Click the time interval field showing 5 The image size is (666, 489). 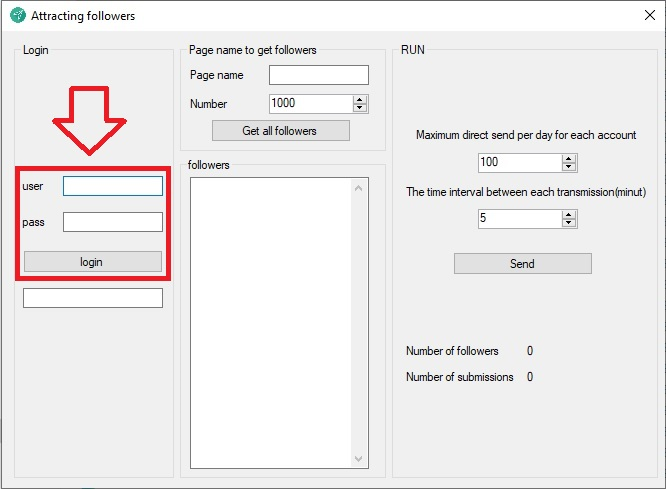click(518, 218)
